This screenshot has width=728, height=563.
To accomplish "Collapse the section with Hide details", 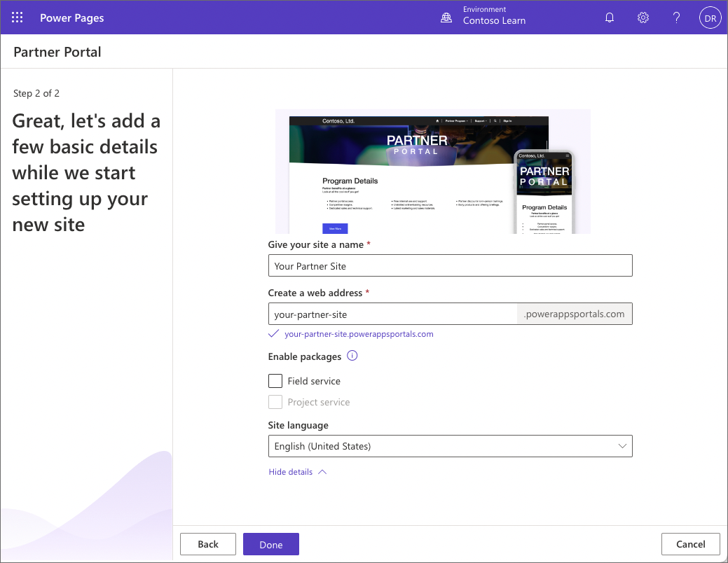I will pos(298,472).
